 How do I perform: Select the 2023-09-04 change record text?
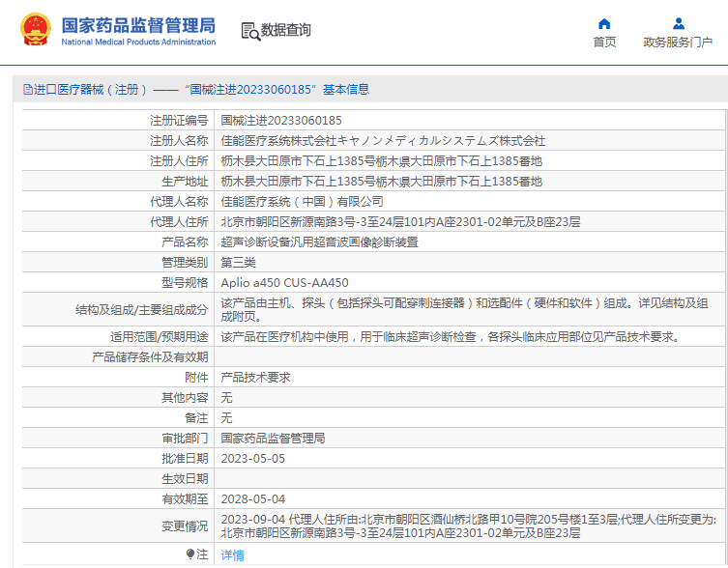tap(468, 526)
